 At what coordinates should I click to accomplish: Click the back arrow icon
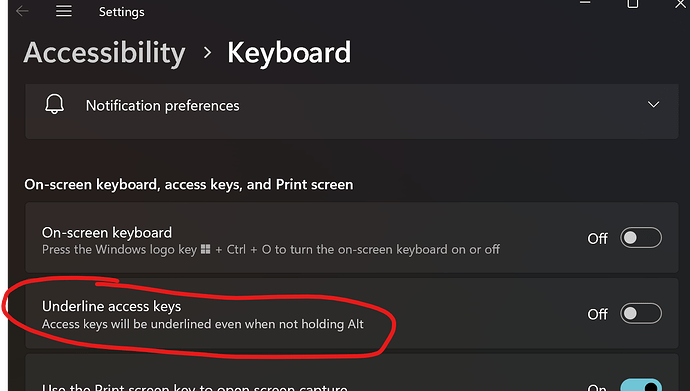22,11
